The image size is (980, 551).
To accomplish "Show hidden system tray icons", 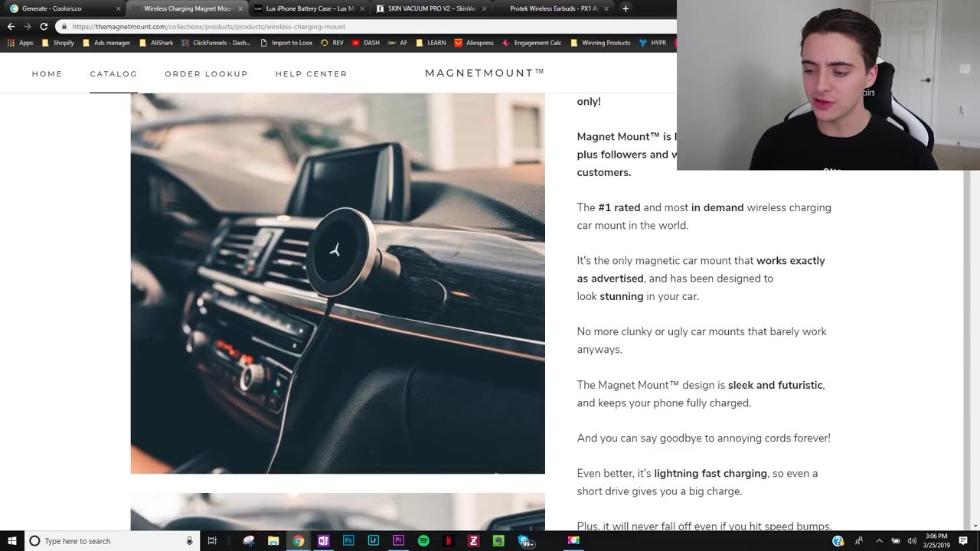I will click(879, 541).
